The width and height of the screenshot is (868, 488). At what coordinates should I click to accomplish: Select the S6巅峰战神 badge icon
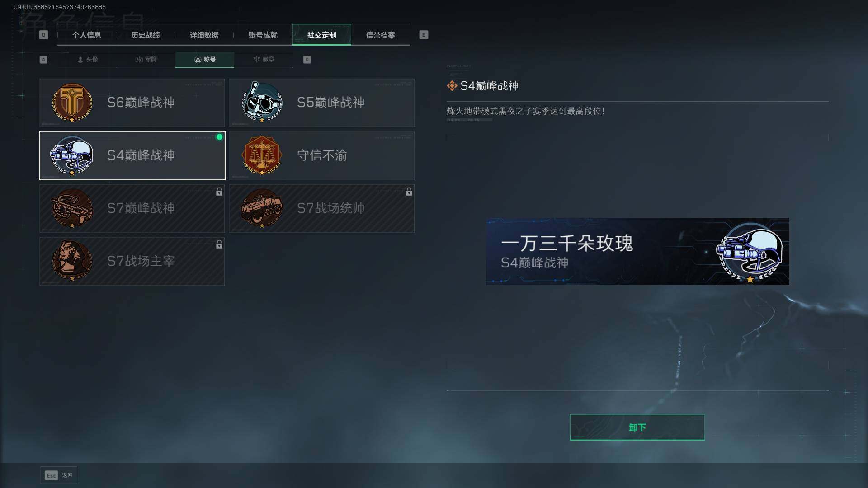coord(72,103)
